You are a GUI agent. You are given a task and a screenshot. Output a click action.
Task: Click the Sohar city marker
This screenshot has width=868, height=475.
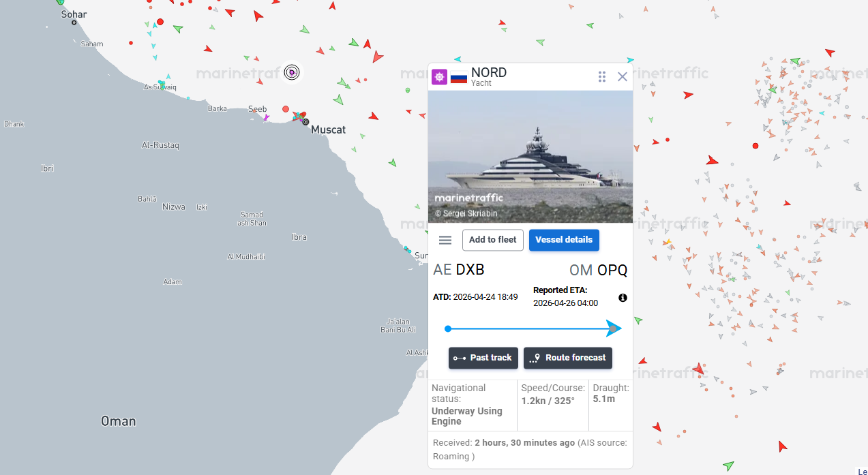(74, 22)
